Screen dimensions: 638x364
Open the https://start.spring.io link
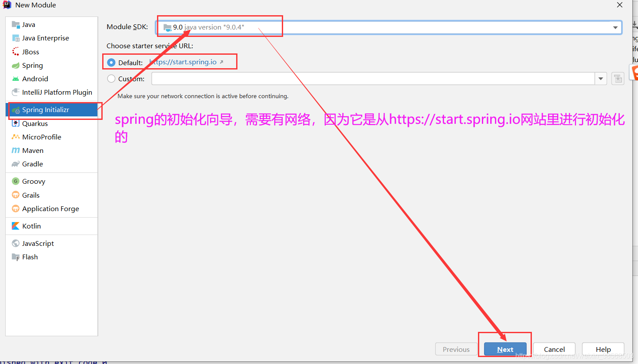(x=183, y=62)
